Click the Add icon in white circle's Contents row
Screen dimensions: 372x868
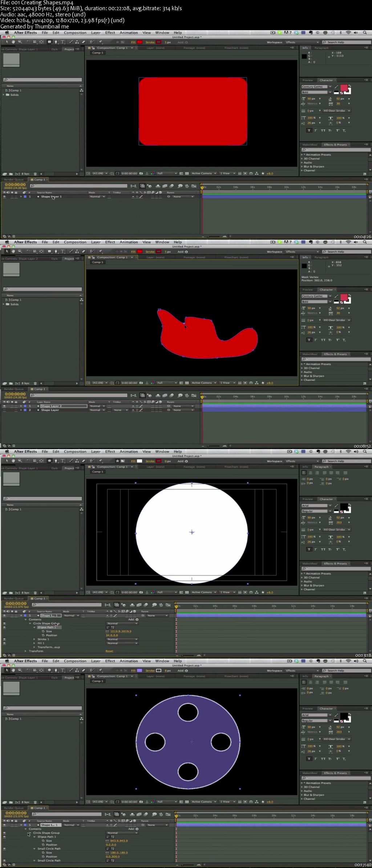click(137, 619)
